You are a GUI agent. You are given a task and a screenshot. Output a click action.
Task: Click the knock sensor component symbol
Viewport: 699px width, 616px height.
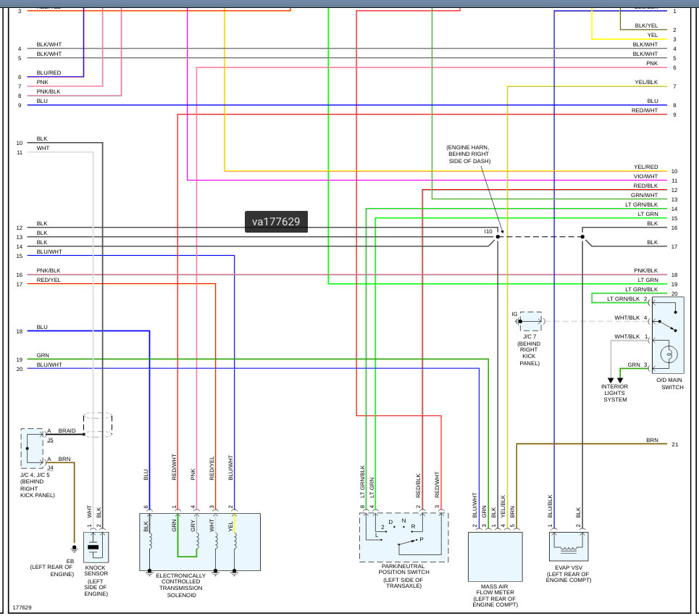(96, 547)
